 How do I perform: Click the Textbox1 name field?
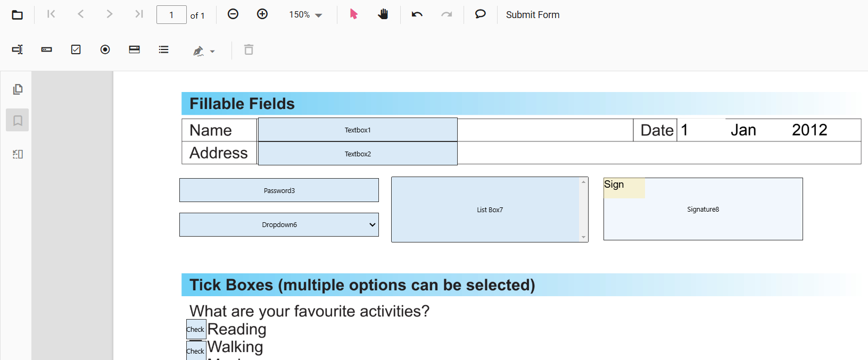[358, 129]
